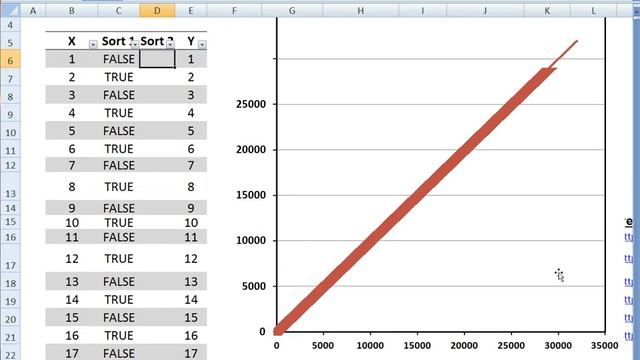Select column K header
The width and height of the screenshot is (640, 360).
(x=547, y=11)
